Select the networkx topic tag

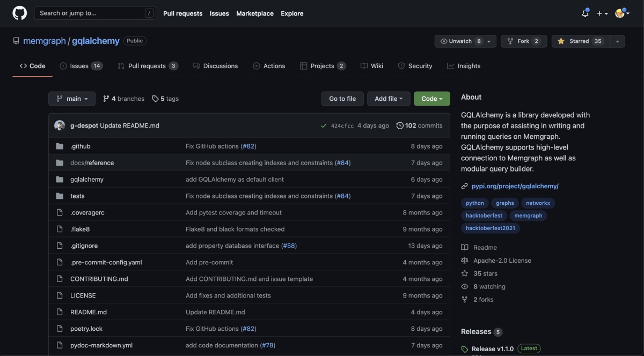tap(538, 203)
